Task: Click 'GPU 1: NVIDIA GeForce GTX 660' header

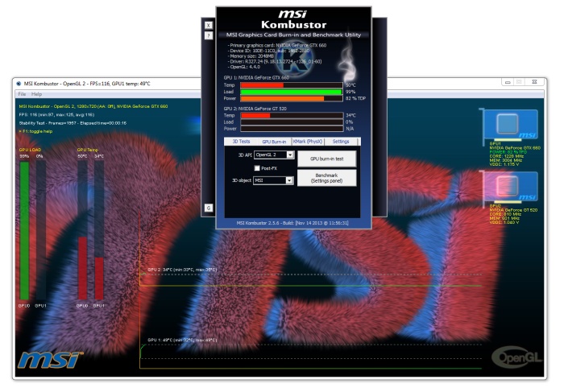Action: pos(256,77)
